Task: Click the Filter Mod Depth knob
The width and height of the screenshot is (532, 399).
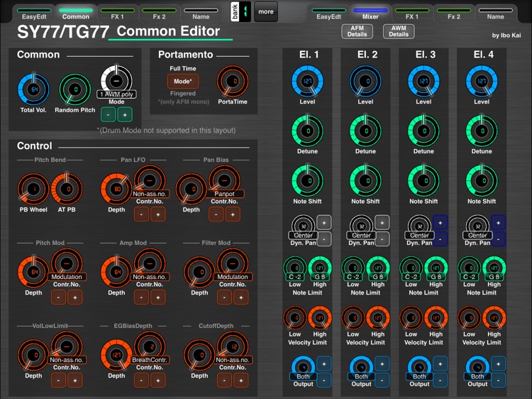Action: click(x=199, y=272)
